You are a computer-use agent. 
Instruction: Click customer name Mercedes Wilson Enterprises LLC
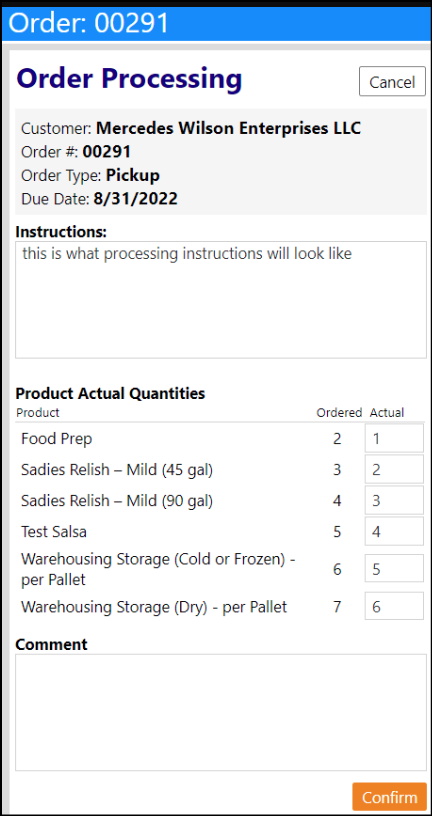(x=228, y=128)
